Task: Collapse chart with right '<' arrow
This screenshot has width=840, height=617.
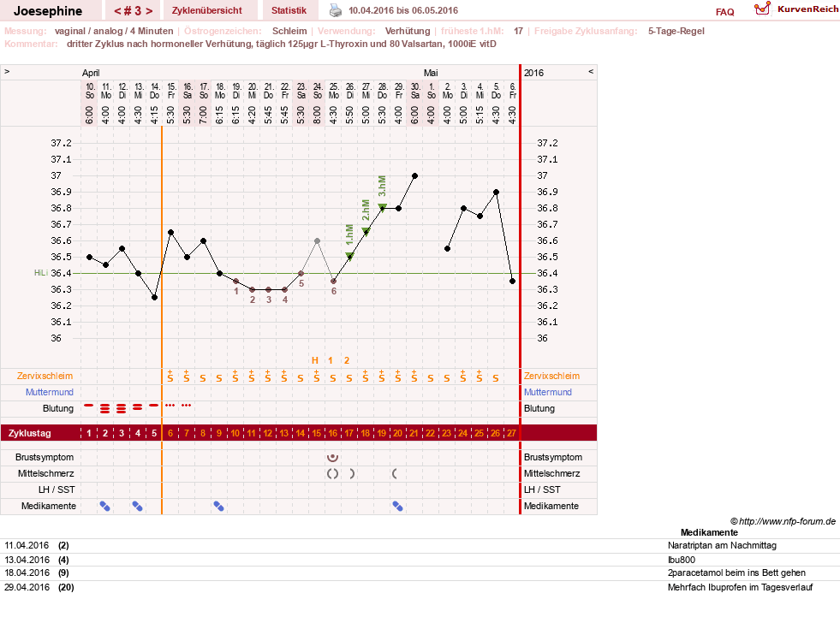Action: pos(591,71)
